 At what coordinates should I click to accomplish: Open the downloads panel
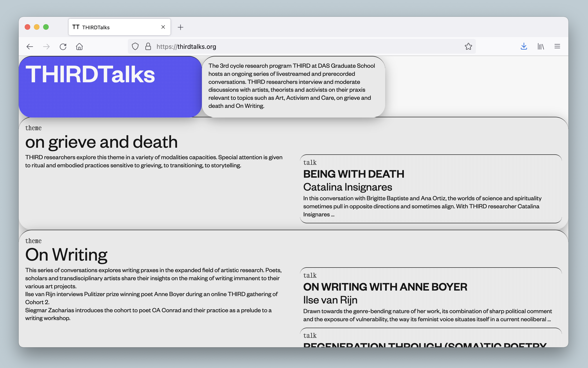pos(524,47)
